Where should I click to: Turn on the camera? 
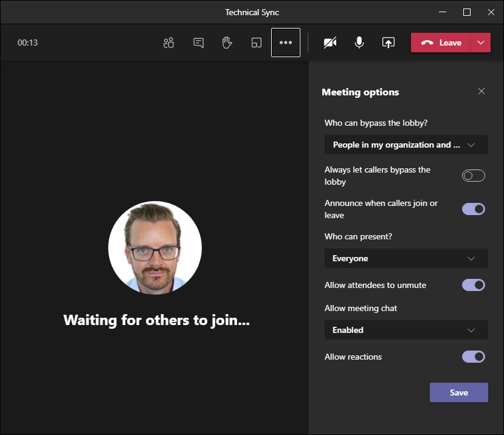click(330, 43)
